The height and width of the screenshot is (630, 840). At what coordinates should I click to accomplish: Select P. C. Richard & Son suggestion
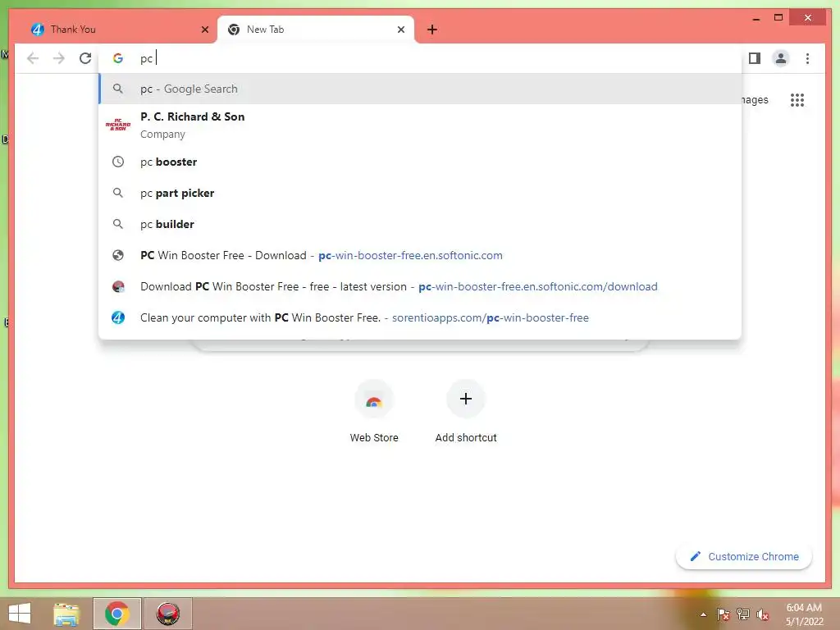[420, 125]
